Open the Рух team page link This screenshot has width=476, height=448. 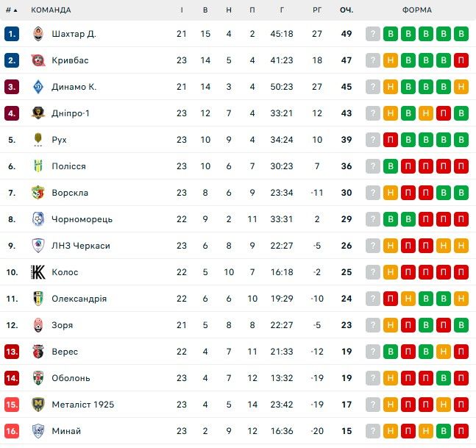[60, 140]
